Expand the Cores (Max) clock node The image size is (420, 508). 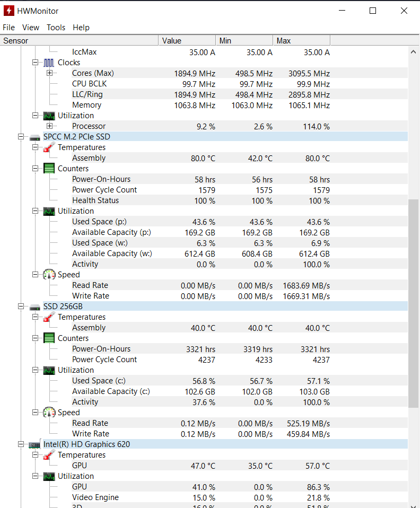(49, 73)
